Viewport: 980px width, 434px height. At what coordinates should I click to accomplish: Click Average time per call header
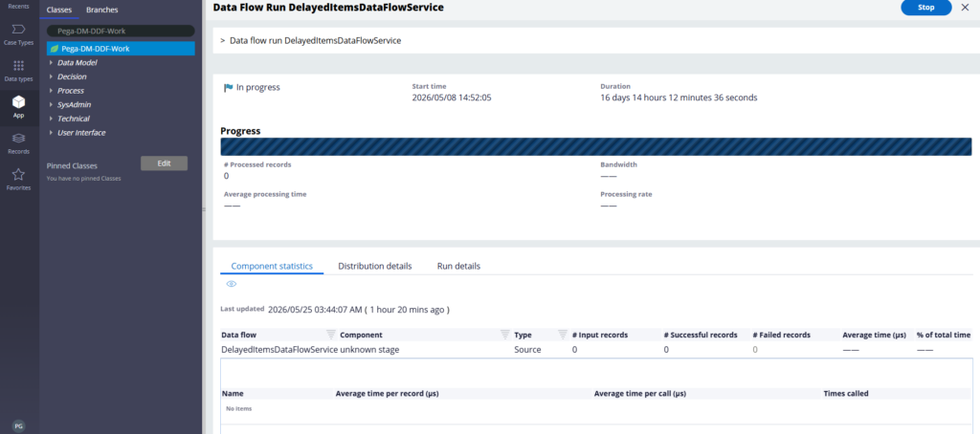640,394
